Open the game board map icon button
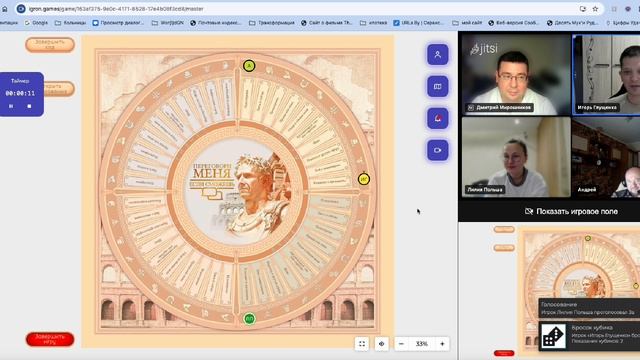Image resolution: width=640 pixels, height=360 pixels. click(x=438, y=86)
